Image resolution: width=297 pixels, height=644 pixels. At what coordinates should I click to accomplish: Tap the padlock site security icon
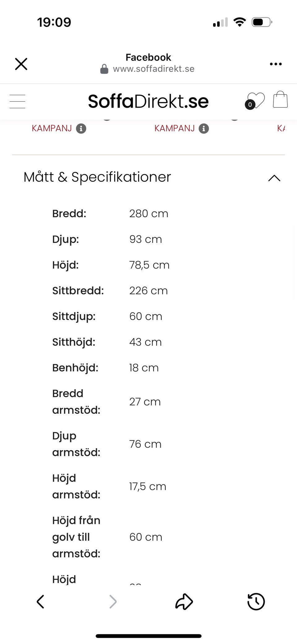pos(104,69)
